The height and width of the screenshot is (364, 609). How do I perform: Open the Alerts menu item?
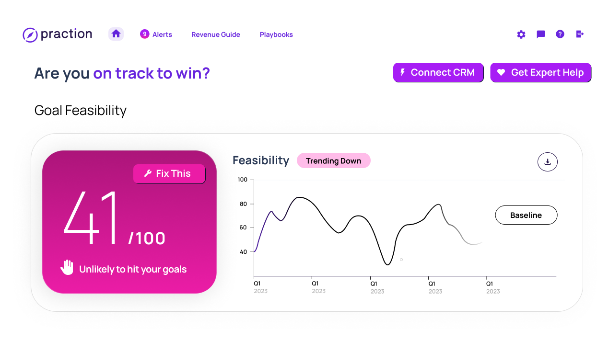coord(162,34)
